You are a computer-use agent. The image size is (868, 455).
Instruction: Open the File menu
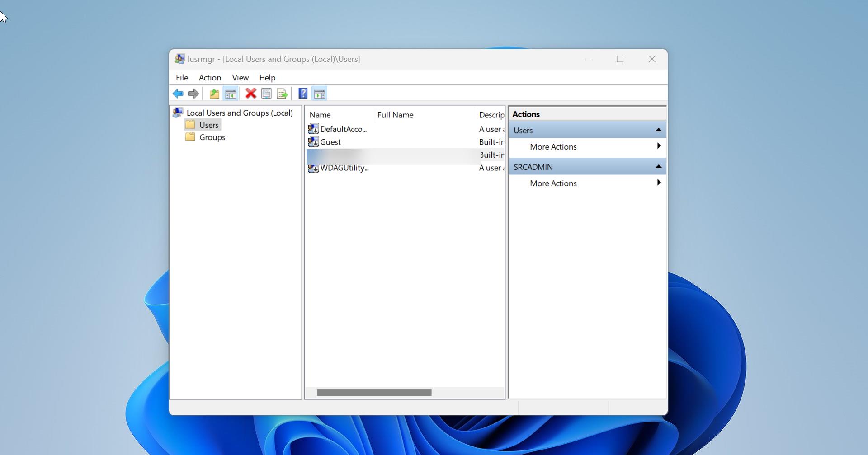(x=182, y=77)
